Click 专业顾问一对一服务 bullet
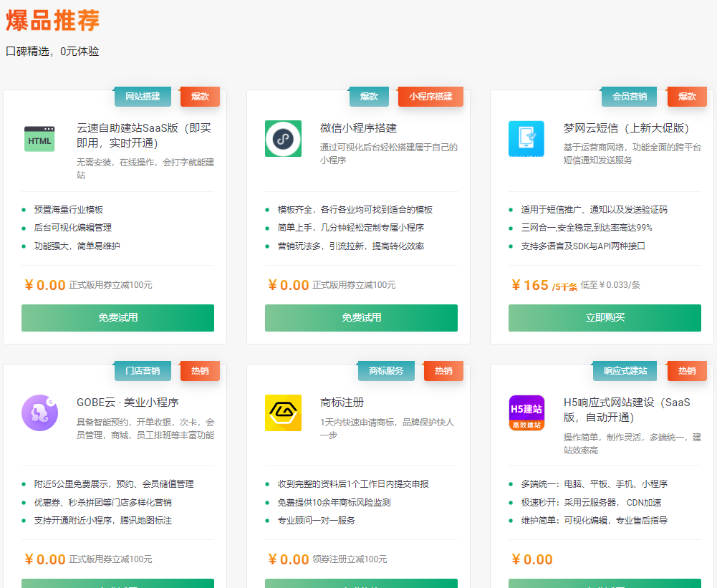The height and width of the screenshot is (588, 717). click(317, 521)
